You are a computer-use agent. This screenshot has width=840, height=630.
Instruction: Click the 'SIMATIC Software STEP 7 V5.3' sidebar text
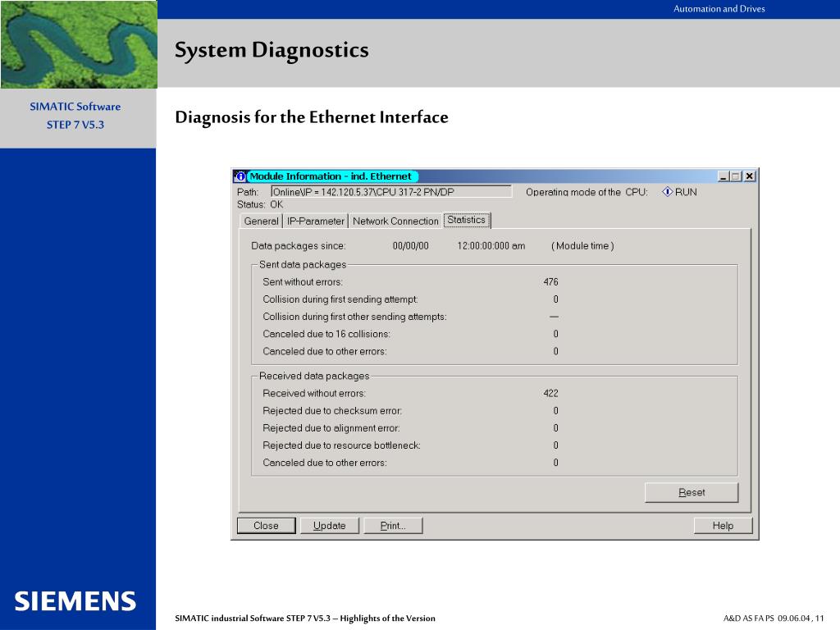point(75,115)
